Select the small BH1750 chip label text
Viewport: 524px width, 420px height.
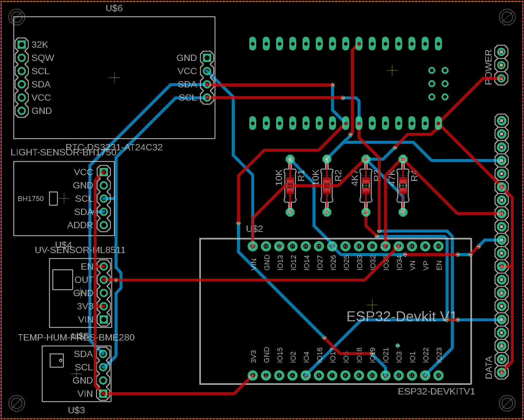[x=30, y=199]
